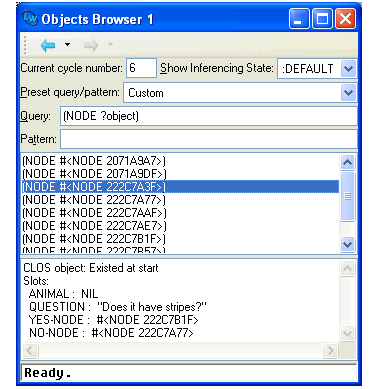379x389 pixels.
Task: Click the node list vertical scrollbar thumb
Action: point(347,196)
